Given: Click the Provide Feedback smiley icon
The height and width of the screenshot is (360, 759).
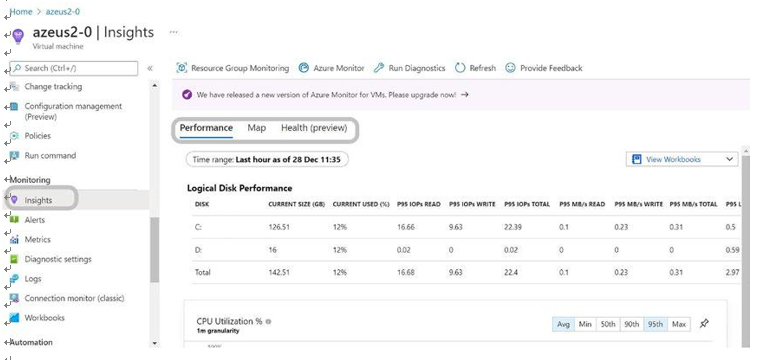Looking at the screenshot, I should tap(510, 68).
